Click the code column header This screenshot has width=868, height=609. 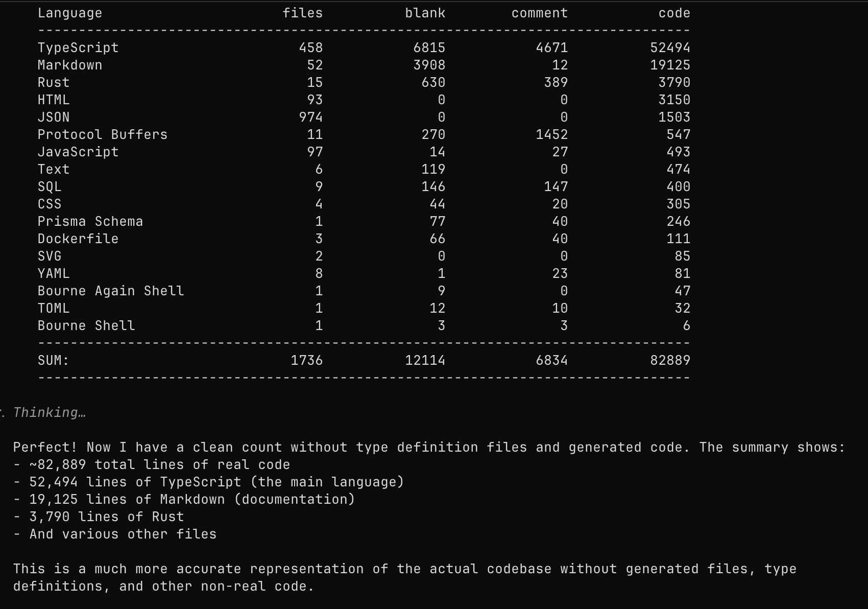coord(674,13)
